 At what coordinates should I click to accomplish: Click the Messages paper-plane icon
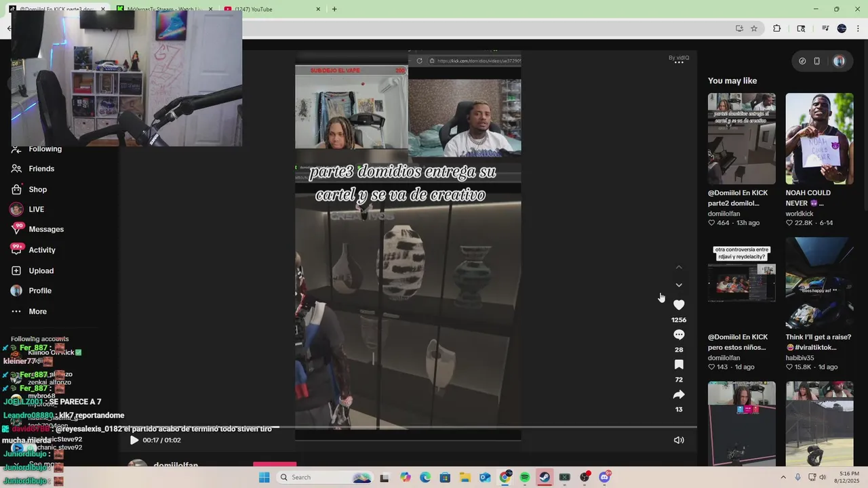[16, 229]
